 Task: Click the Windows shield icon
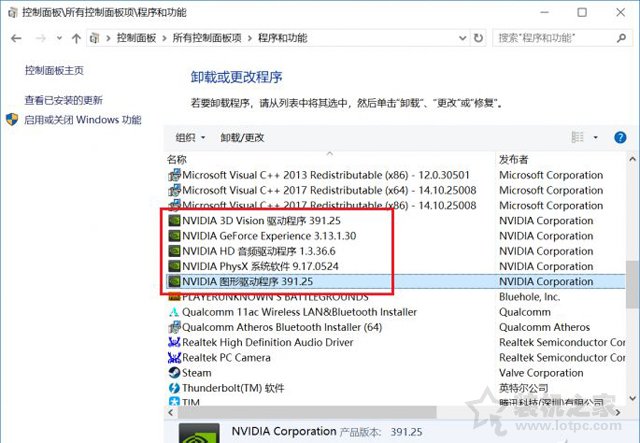(12, 120)
